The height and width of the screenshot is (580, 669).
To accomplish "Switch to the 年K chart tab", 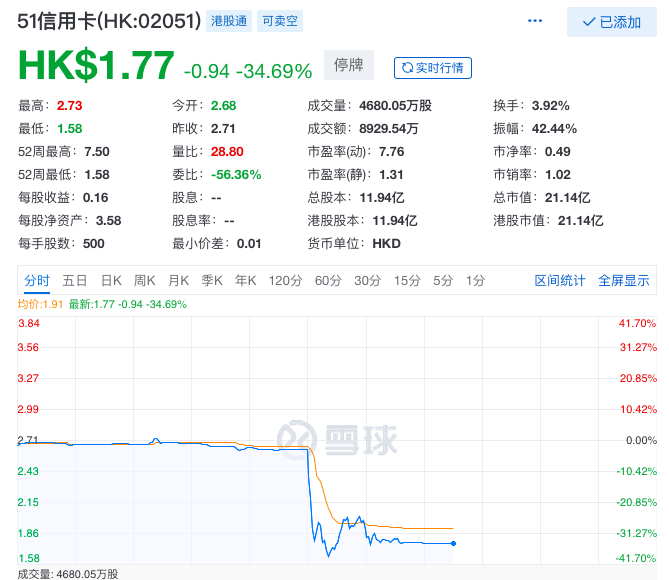I will pos(245,280).
